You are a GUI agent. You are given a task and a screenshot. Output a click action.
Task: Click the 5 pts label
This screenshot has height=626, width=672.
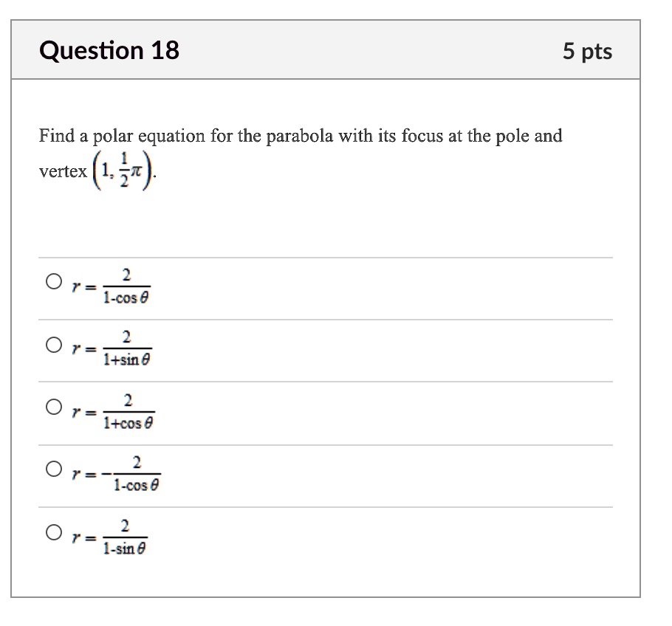[587, 52]
